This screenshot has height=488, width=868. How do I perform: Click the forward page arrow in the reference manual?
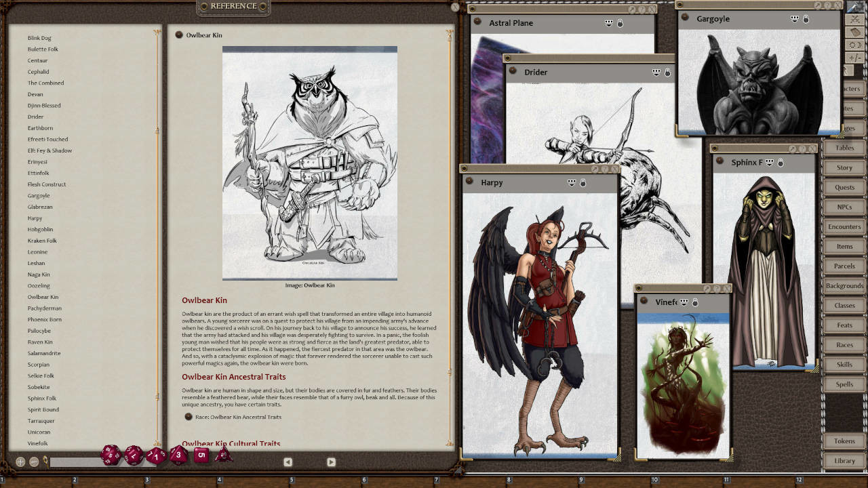tap(331, 462)
